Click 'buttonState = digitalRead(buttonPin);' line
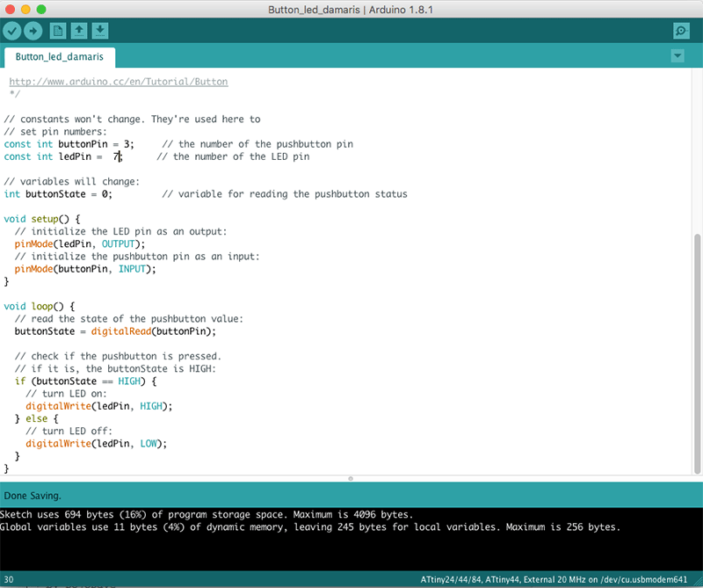The width and height of the screenshot is (703, 588). tap(115, 331)
